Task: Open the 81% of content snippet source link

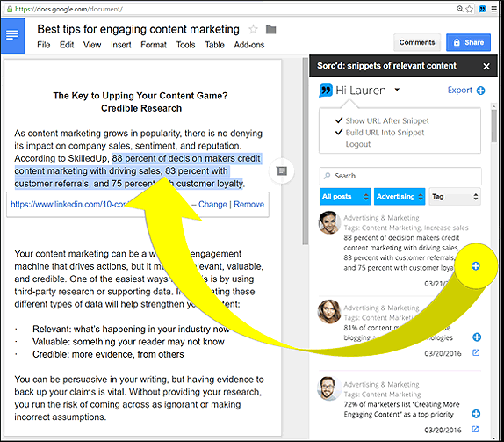Action: click(476, 352)
